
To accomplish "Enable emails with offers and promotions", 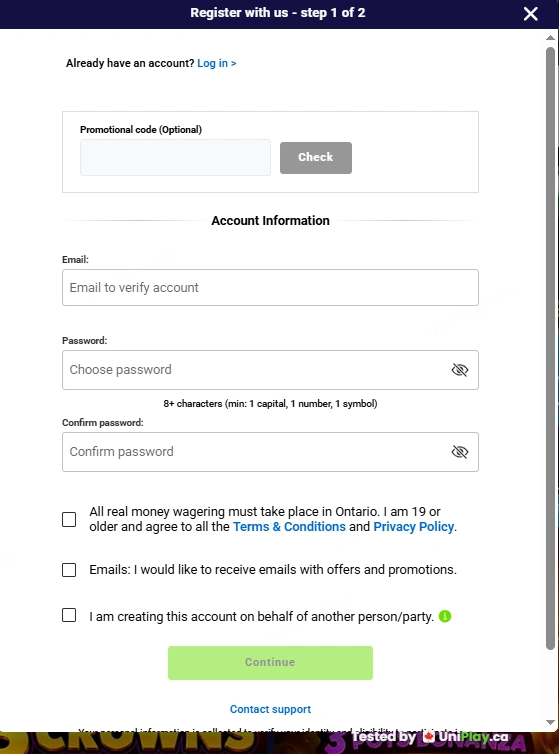I will tap(69, 570).
